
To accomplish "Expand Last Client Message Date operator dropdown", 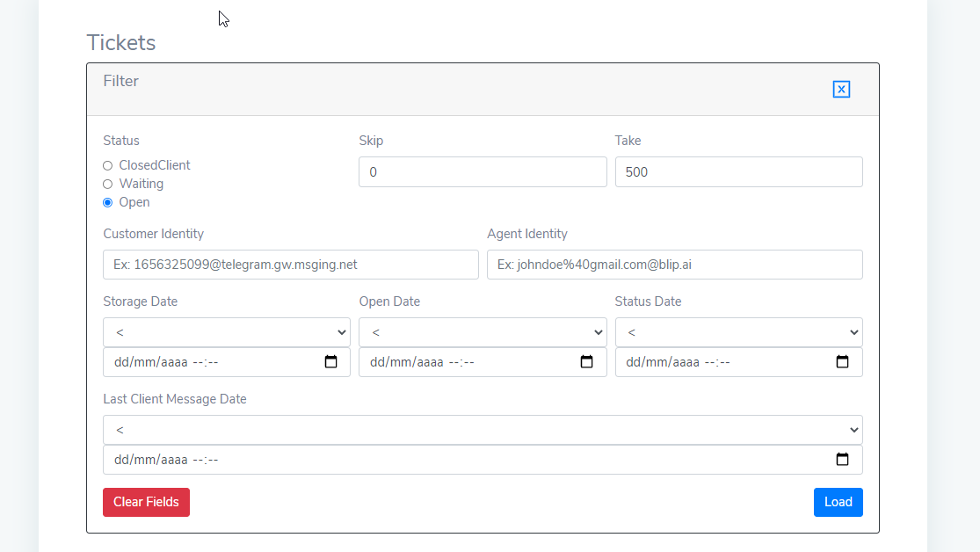I will [483, 430].
